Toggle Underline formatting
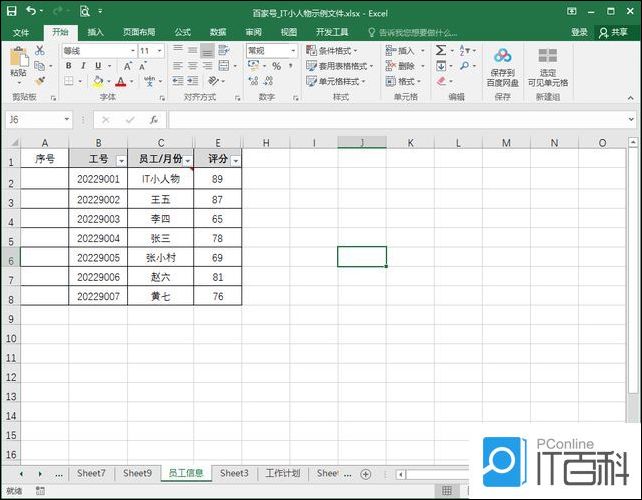The height and width of the screenshot is (500, 642). click(98, 66)
